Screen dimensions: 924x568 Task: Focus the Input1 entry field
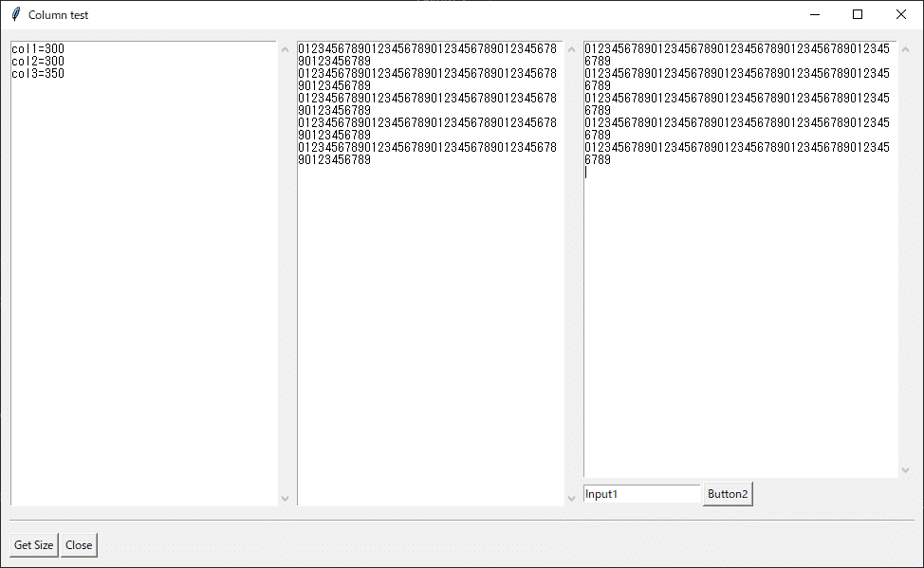[641, 494]
